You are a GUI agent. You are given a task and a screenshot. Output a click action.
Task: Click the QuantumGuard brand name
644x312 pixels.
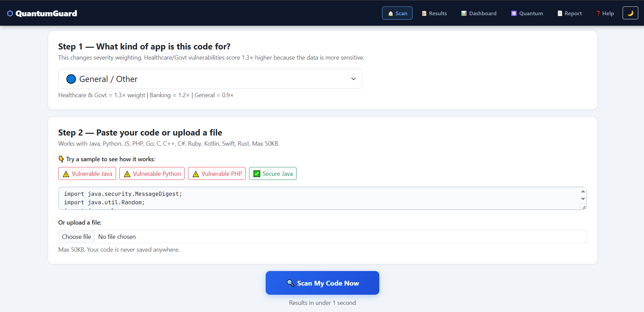(x=46, y=13)
